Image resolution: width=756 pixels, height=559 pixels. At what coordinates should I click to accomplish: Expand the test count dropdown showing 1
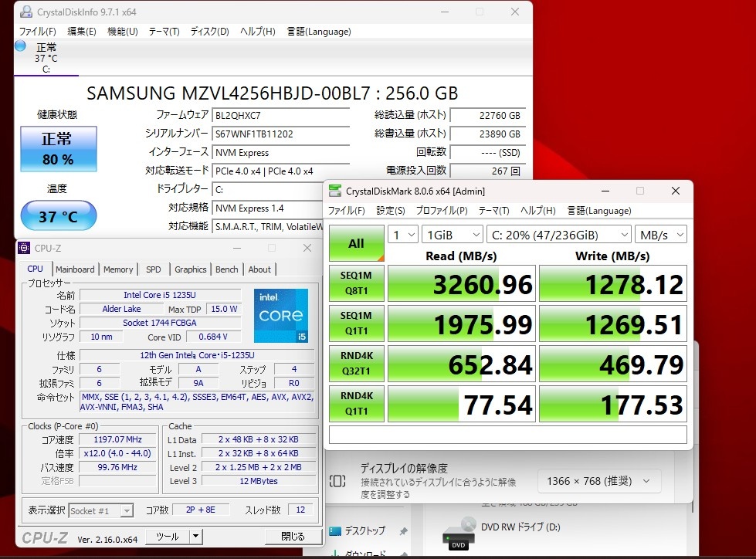402,235
